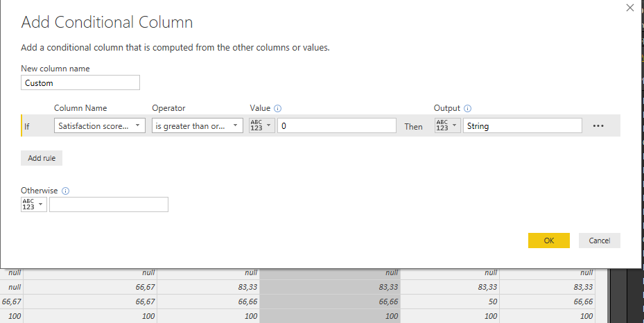
Task: Open the Otherwise type selector ABC 123
Action: point(34,204)
